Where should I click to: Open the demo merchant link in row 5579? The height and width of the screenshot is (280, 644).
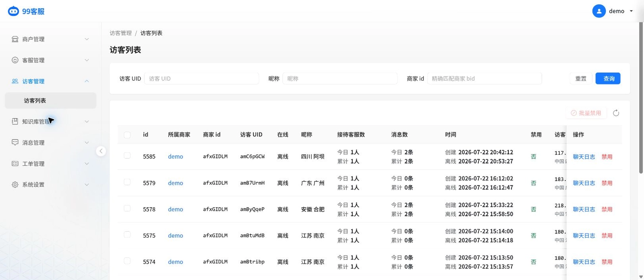coord(175,183)
